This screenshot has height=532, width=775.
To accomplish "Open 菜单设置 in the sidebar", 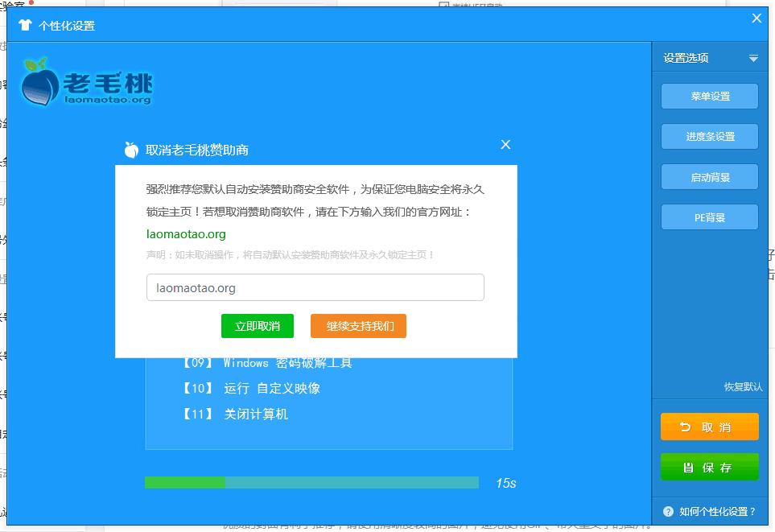I will point(709,96).
